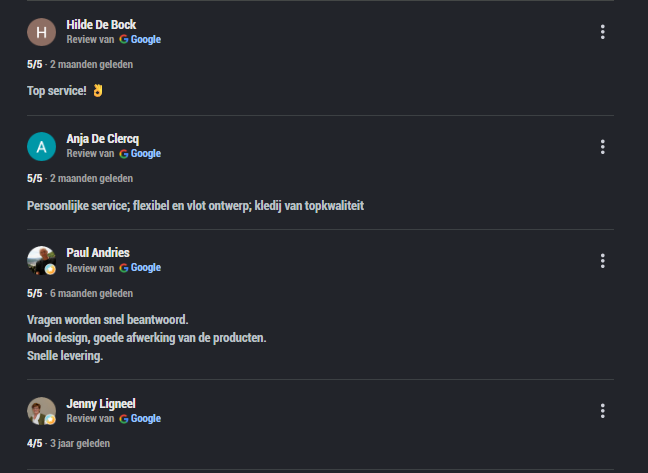Click the Paul Andries reviewer name

click(98, 253)
